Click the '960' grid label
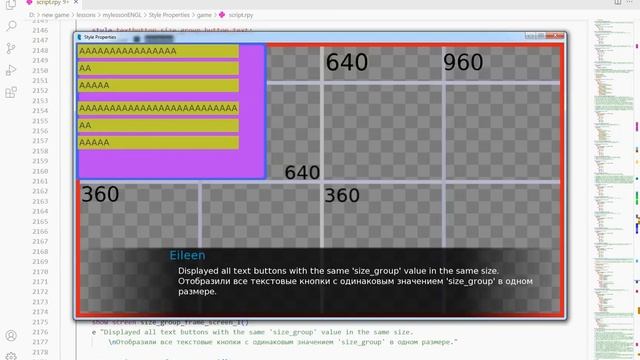 tap(463, 62)
